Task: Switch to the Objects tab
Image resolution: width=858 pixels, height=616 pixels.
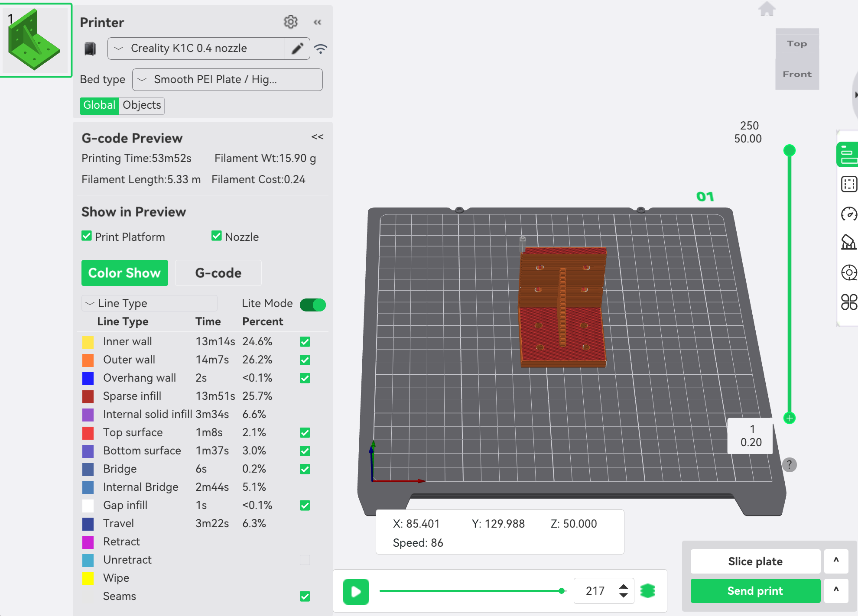Action: click(142, 105)
